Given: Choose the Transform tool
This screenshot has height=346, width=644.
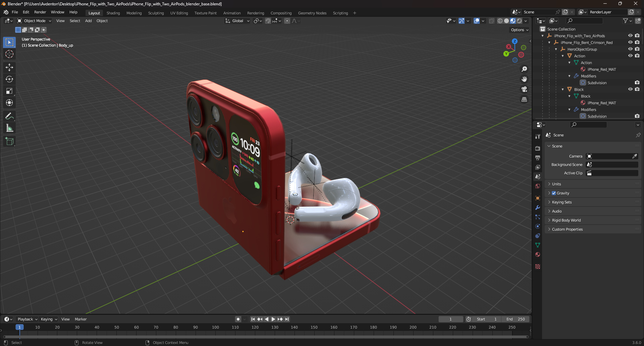Looking at the screenshot, I should point(9,103).
